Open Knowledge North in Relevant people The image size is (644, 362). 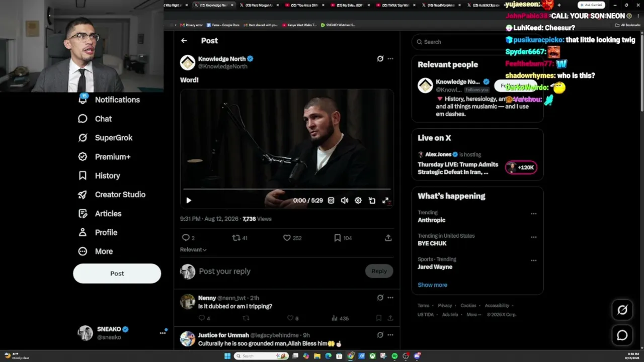(458, 81)
